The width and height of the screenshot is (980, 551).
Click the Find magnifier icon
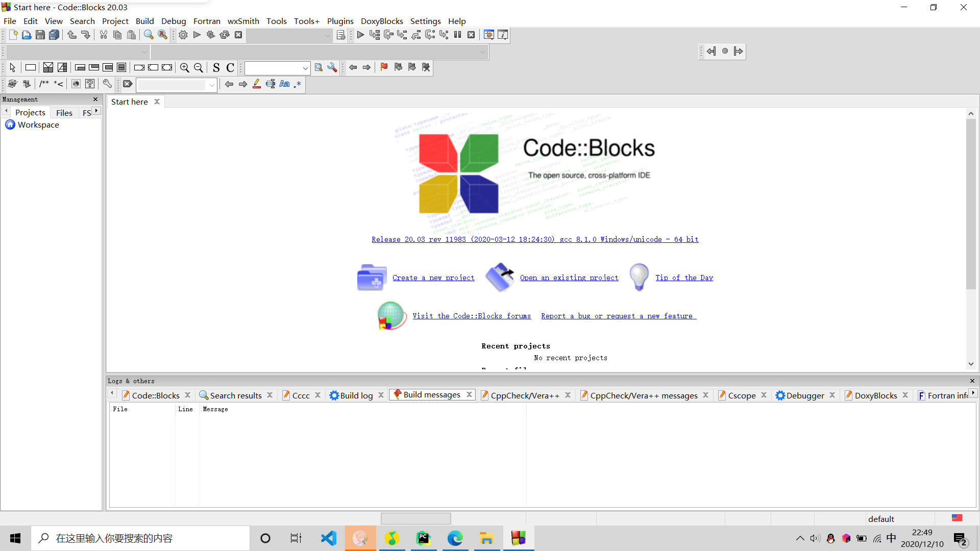point(149,35)
